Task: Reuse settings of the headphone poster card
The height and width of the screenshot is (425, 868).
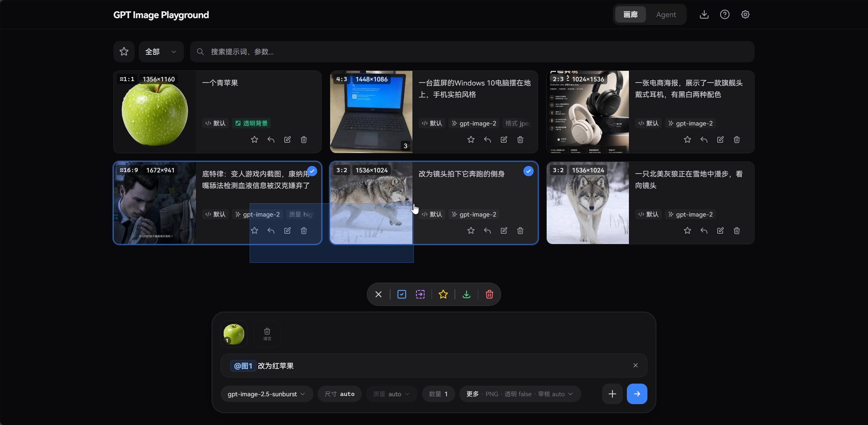Action: click(x=704, y=140)
